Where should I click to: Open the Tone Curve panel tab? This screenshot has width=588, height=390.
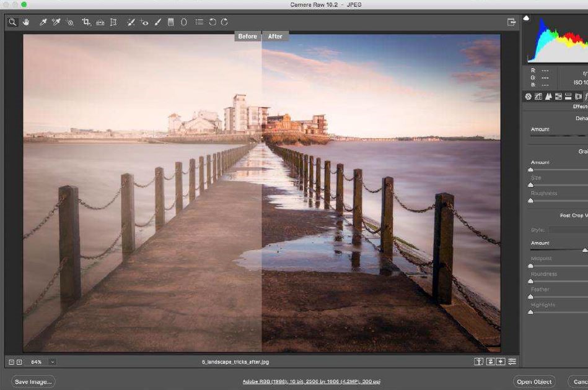pos(538,97)
